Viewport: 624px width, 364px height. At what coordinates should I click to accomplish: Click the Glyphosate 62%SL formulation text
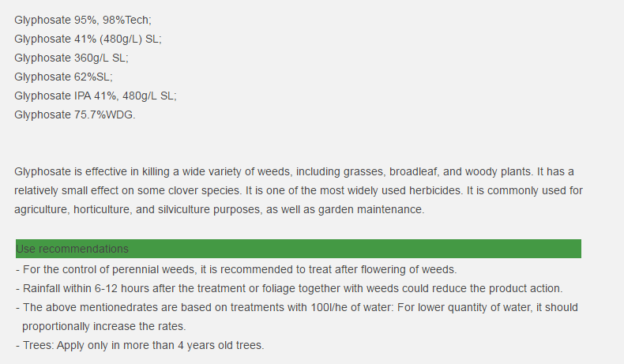63,77
